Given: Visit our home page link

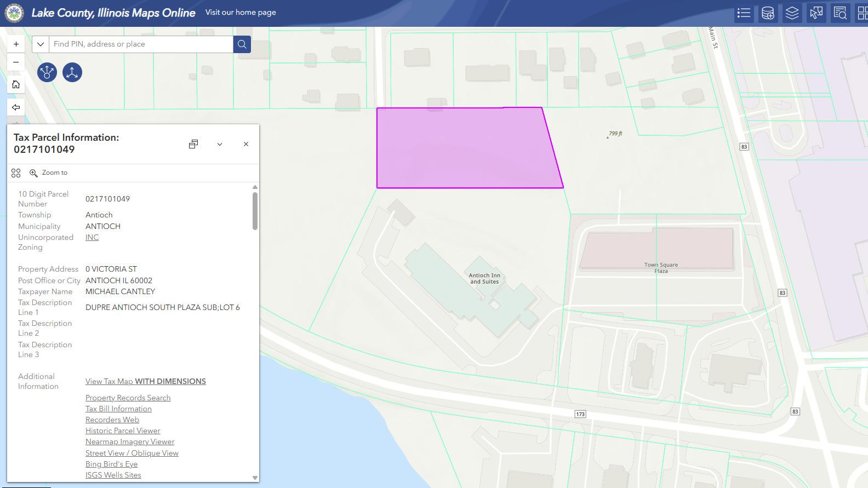Looking at the screenshot, I should click(241, 12).
